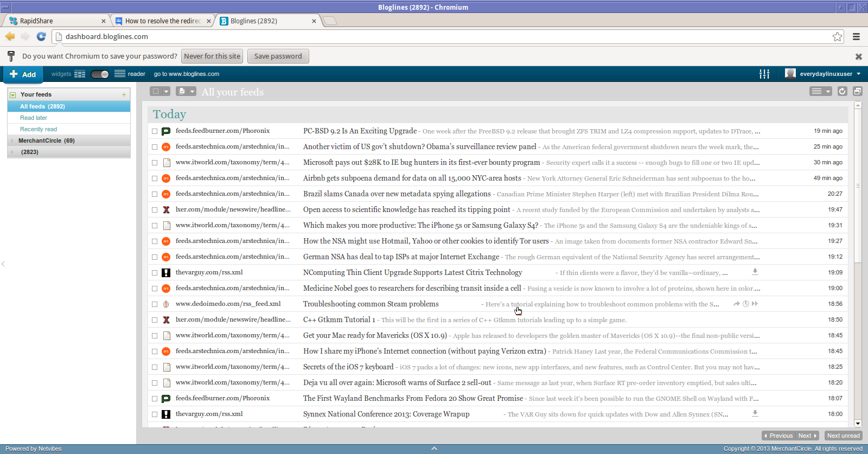Open the mark-as-read dropdown arrow
Image resolution: width=868 pixels, height=454 pixels.
[192, 91]
